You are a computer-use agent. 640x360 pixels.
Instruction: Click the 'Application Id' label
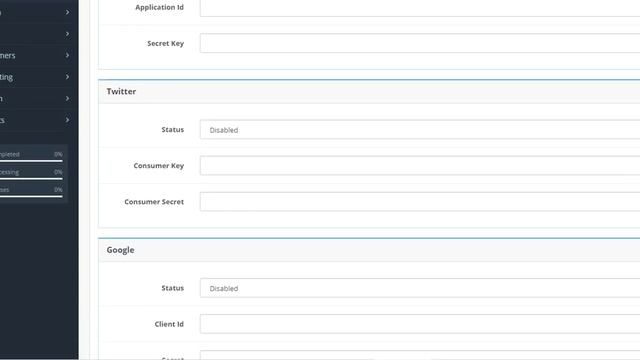(159, 7)
